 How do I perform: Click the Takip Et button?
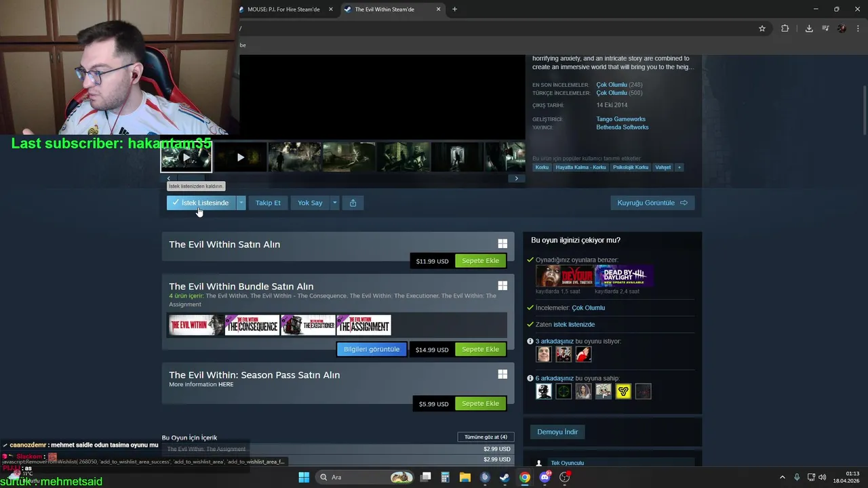(x=268, y=203)
